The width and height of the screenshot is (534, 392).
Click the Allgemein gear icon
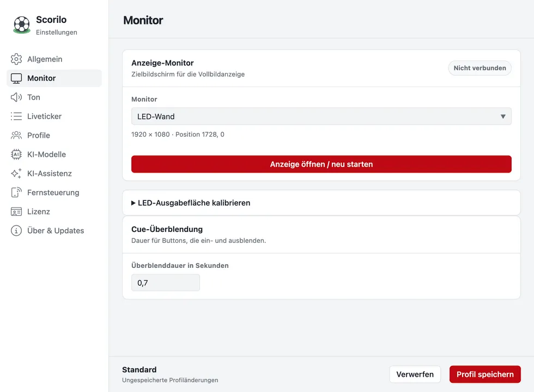(16, 59)
